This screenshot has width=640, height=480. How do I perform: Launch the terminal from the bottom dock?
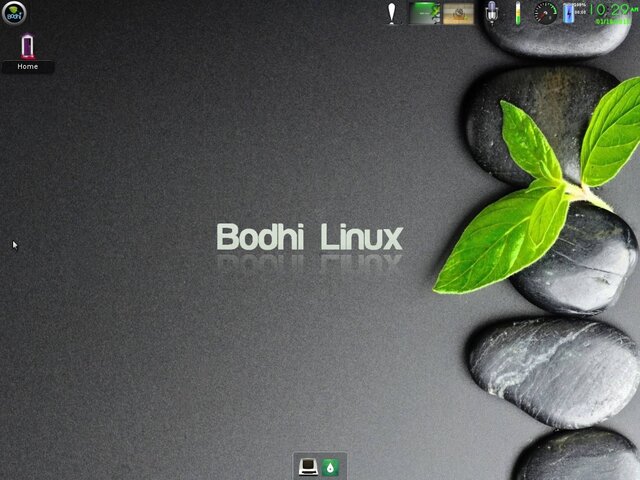coord(308,467)
